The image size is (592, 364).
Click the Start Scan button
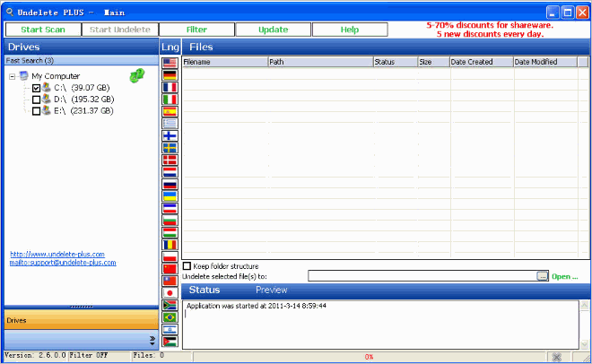click(x=43, y=30)
